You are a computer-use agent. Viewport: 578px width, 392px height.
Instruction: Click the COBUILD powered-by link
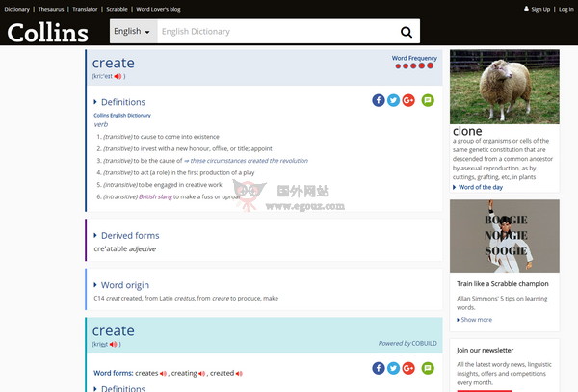(x=424, y=344)
